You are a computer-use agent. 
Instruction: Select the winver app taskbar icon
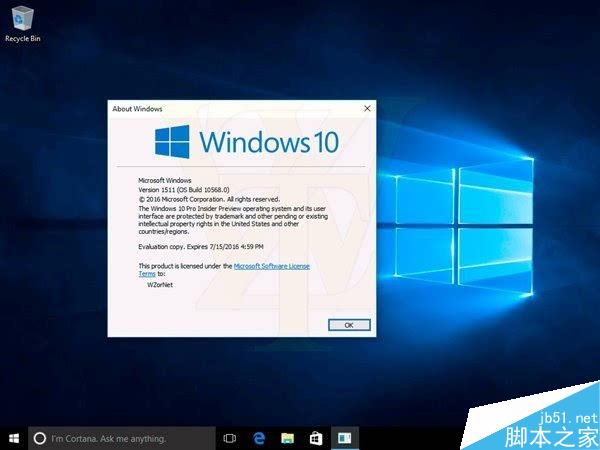click(344, 438)
